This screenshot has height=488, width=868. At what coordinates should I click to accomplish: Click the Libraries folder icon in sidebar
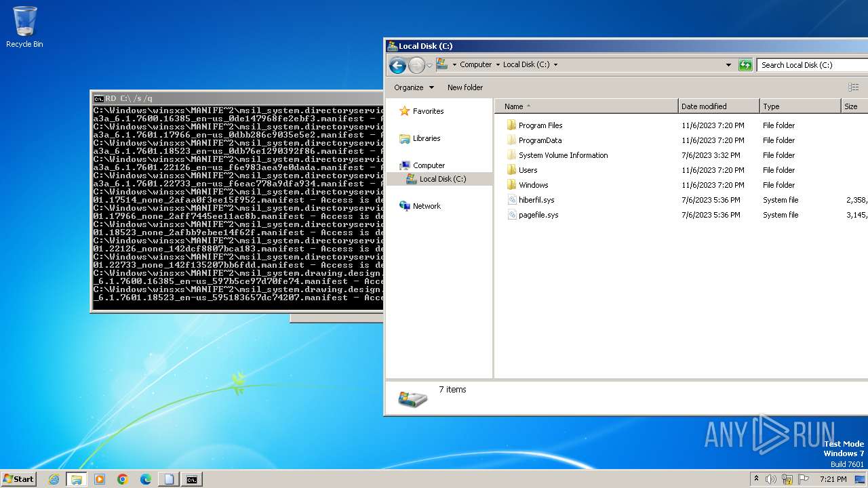click(405, 138)
